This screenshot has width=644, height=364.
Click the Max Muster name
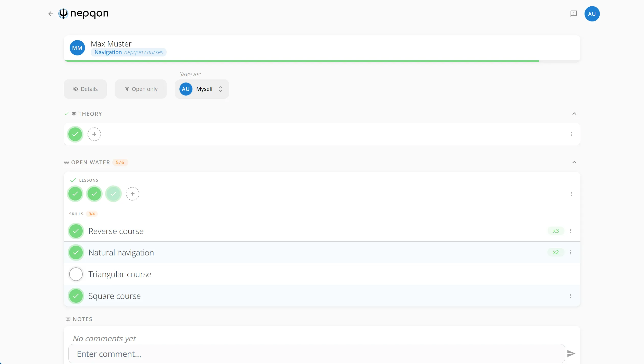[x=111, y=44]
